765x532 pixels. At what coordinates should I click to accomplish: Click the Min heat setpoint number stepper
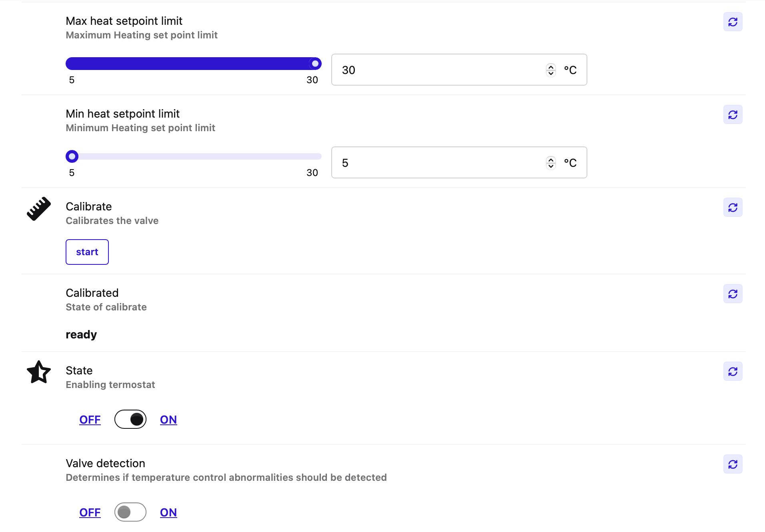[x=551, y=163]
